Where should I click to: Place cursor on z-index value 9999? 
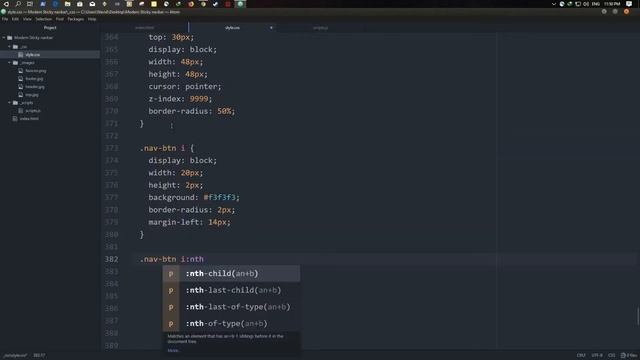pos(199,99)
